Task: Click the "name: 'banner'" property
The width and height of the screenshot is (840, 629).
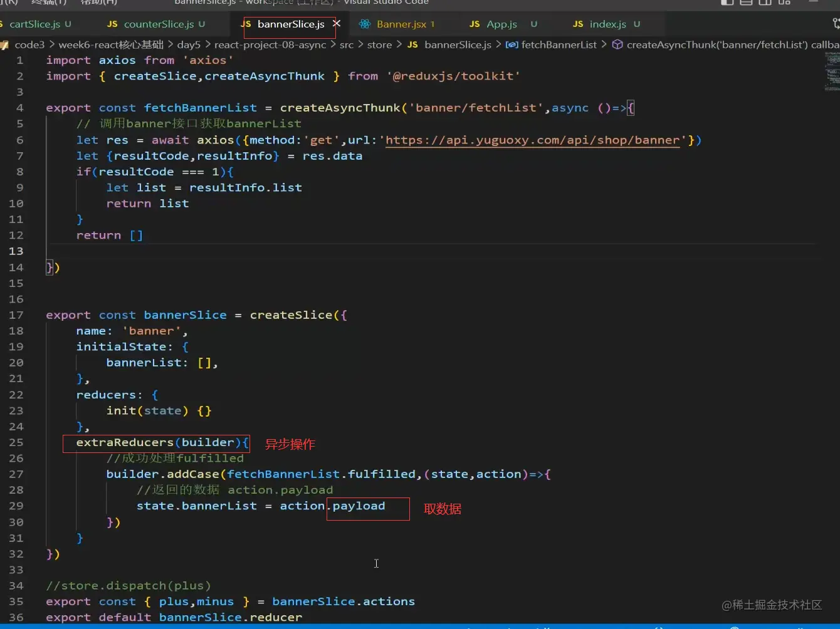Action: 132,331
